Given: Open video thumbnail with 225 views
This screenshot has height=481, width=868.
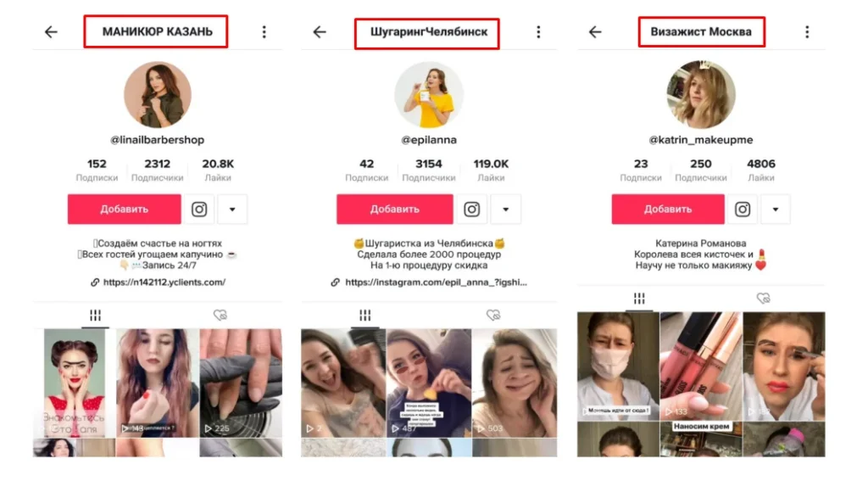Looking at the screenshot, I should click(241, 383).
